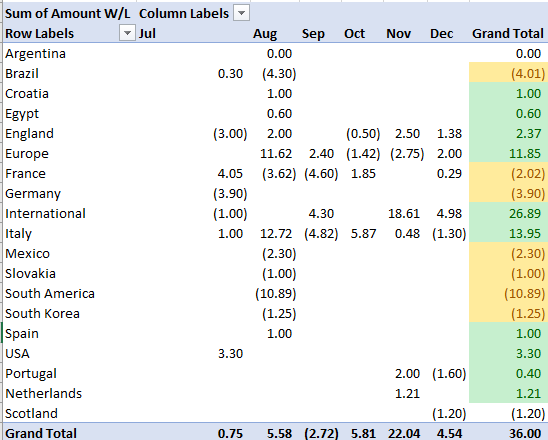
Task: Select Europe's Grand Total 11.85
Action: pyautogui.click(x=525, y=153)
